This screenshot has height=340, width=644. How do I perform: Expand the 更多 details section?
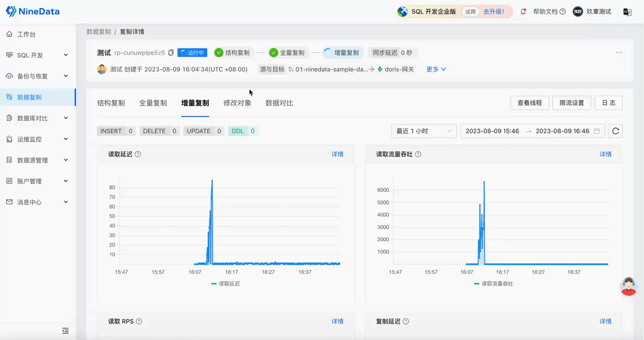pos(436,69)
